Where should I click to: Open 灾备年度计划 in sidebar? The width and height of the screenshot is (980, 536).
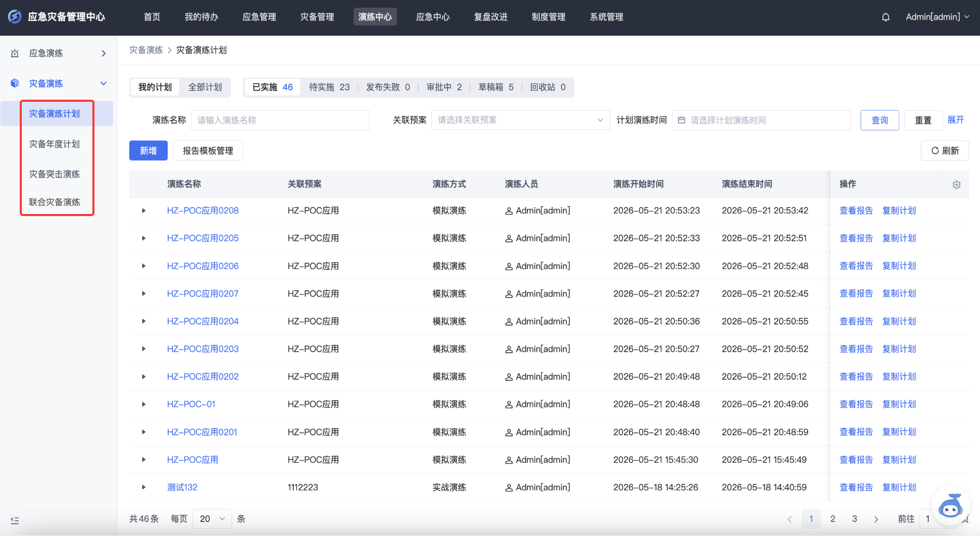[x=55, y=144]
